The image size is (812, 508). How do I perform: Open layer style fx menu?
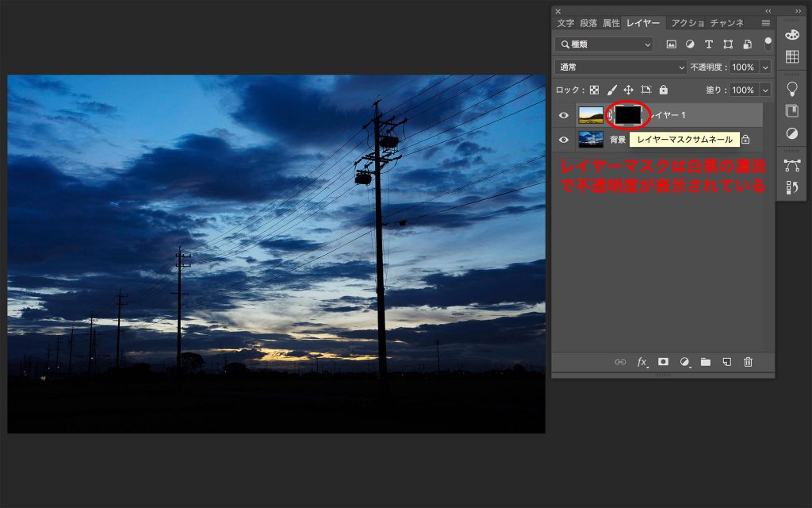[x=642, y=362]
